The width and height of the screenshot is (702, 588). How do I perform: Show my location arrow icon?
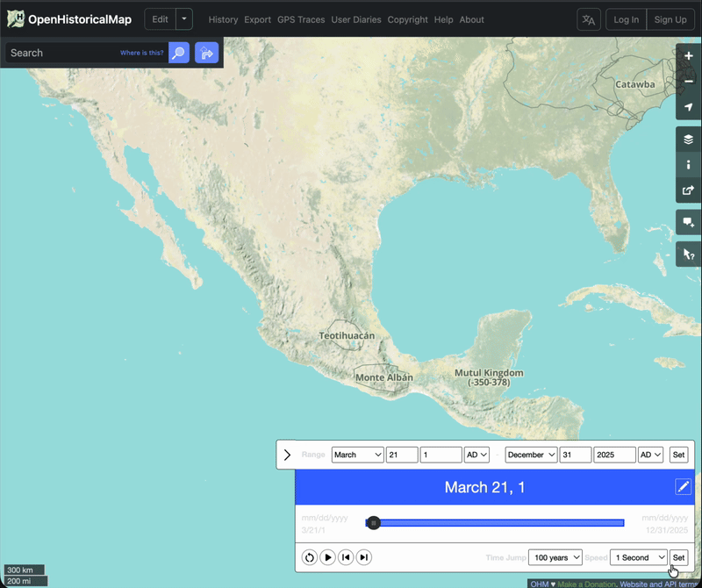688,107
